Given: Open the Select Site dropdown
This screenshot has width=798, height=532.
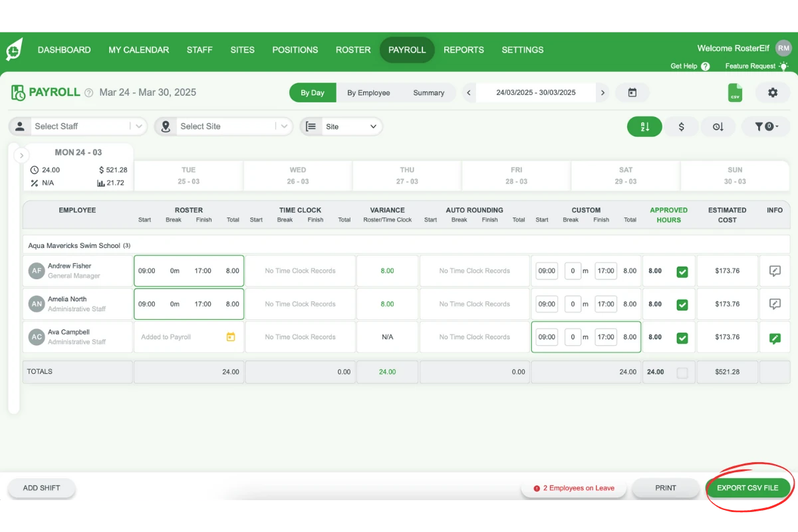Looking at the screenshot, I should coord(223,126).
